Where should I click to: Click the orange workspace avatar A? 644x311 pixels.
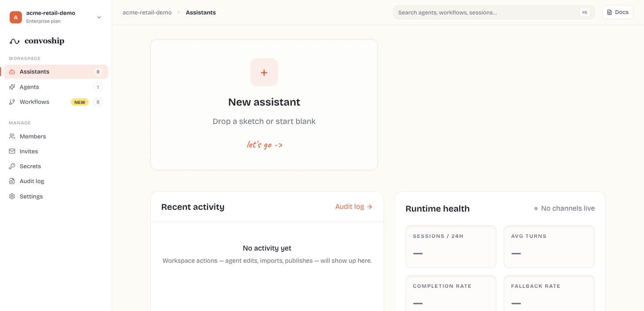(x=16, y=17)
